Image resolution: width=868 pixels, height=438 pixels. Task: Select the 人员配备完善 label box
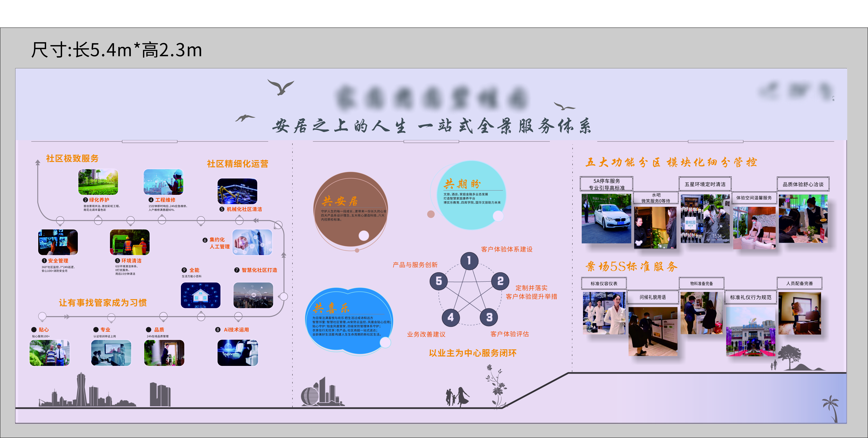click(x=800, y=283)
